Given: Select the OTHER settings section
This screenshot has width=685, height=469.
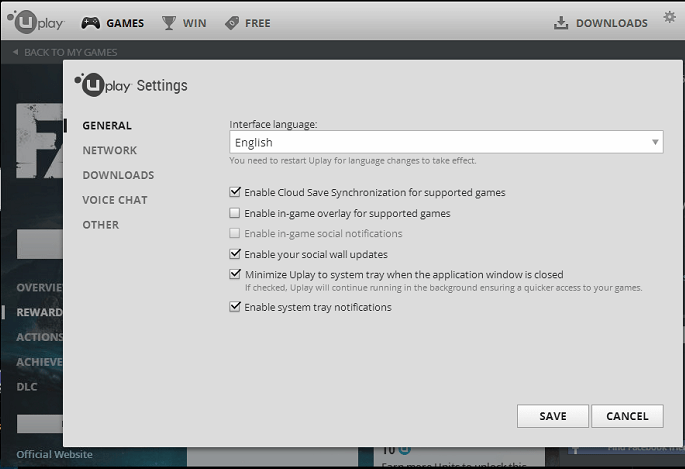Looking at the screenshot, I should pyautogui.click(x=100, y=225).
